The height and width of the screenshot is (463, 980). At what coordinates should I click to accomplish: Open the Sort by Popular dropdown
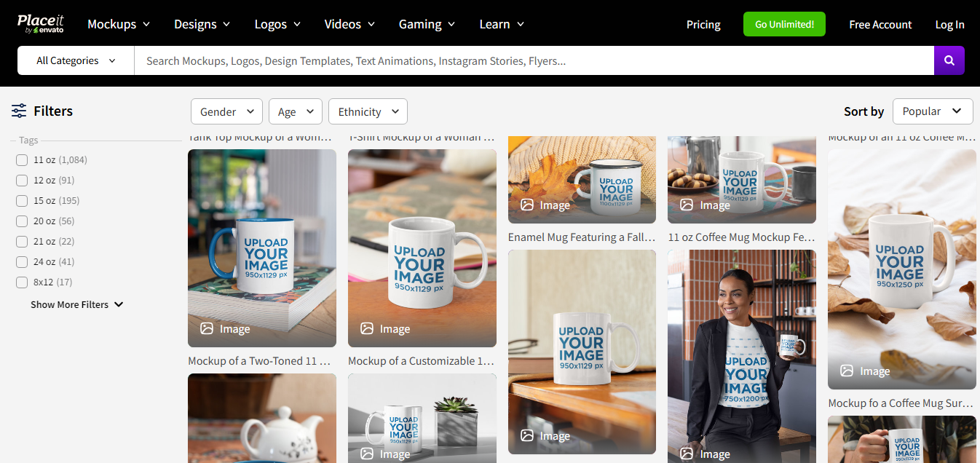click(933, 111)
